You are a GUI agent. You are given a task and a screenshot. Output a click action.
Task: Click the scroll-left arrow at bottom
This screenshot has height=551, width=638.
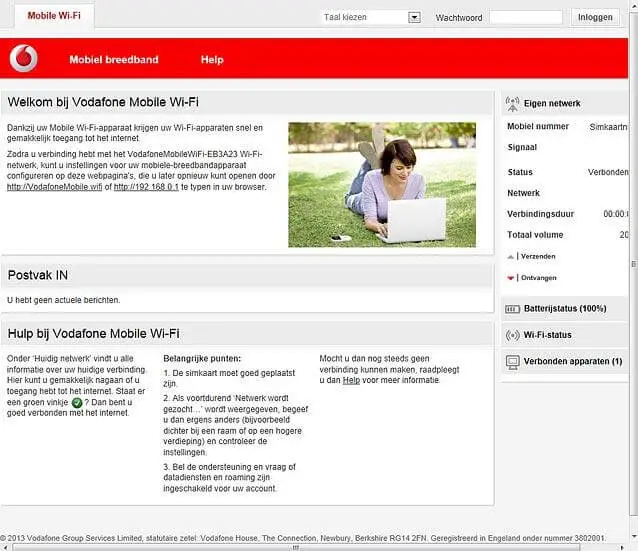(x=5, y=548)
